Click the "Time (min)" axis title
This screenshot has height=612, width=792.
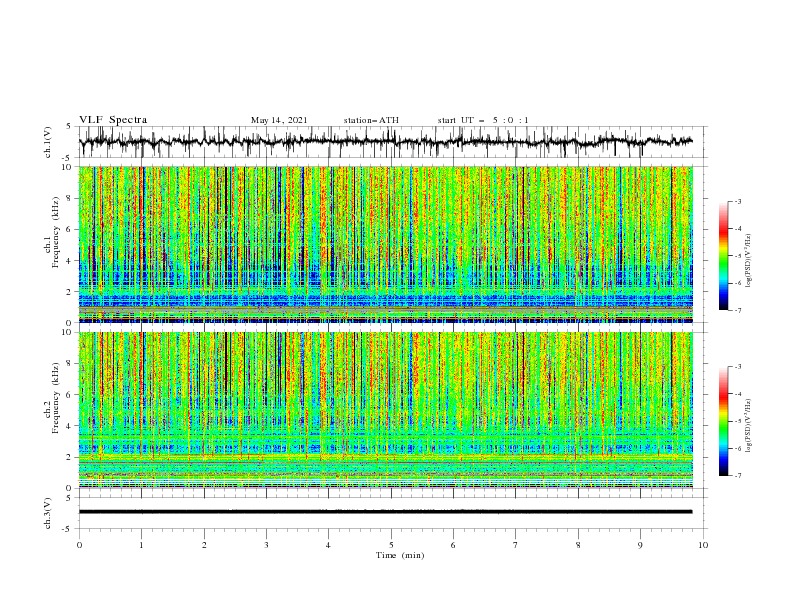(x=400, y=555)
